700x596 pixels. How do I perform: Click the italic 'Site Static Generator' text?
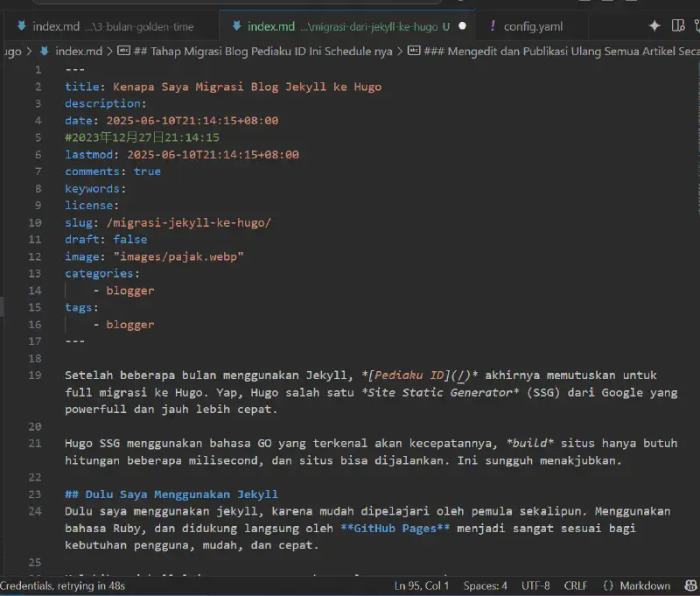(x=440, y=392)
